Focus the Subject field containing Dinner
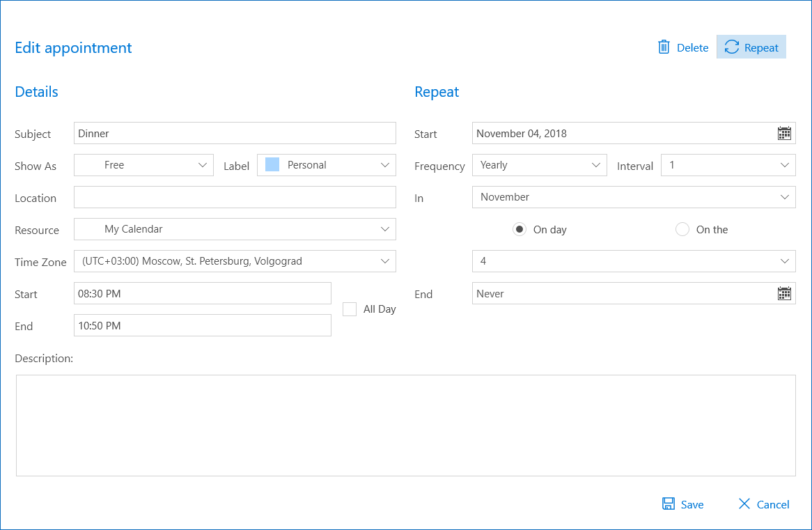This screenshot has width=812, height=530. tap(235, 133)
